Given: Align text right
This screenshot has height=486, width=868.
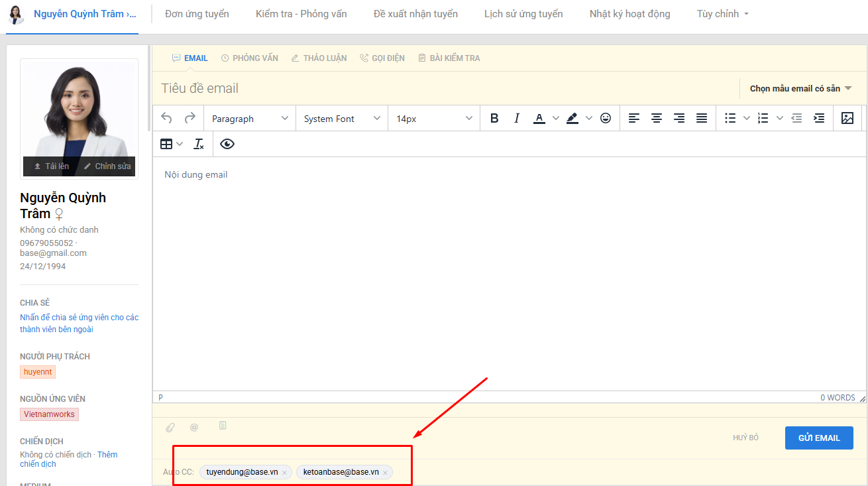Looking at the screenshot, I should [x=679, y=118].
